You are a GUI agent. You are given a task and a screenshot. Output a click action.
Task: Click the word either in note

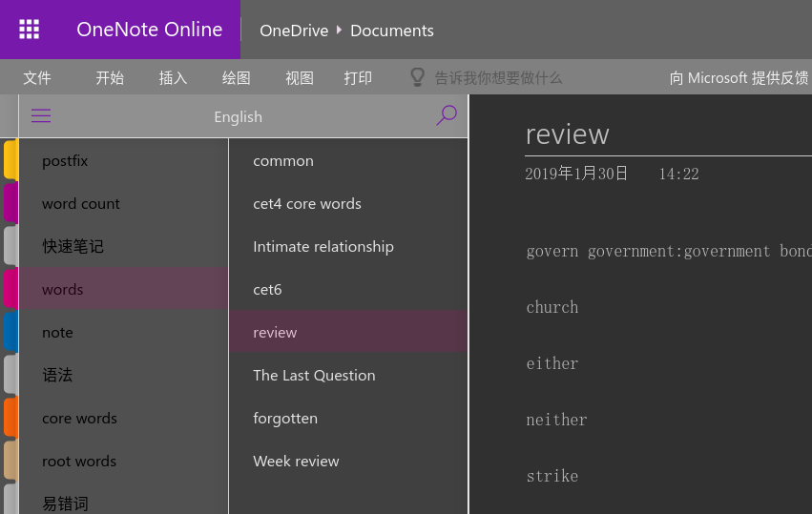552,363
